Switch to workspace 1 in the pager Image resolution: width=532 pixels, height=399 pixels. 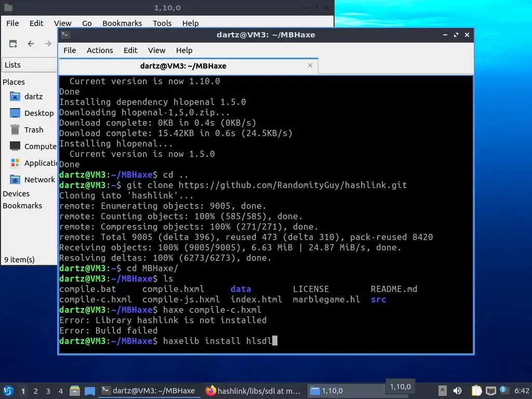[x=23, y=391]
